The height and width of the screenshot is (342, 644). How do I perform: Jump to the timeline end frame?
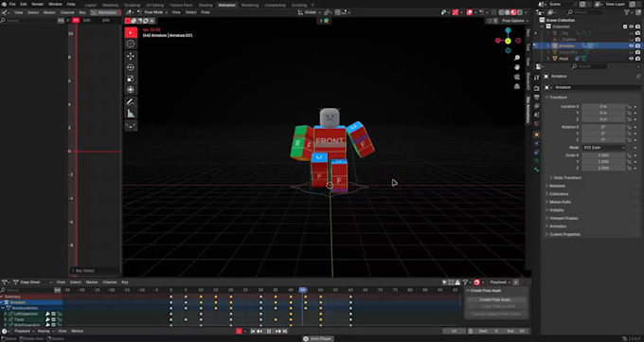(285, 331)
